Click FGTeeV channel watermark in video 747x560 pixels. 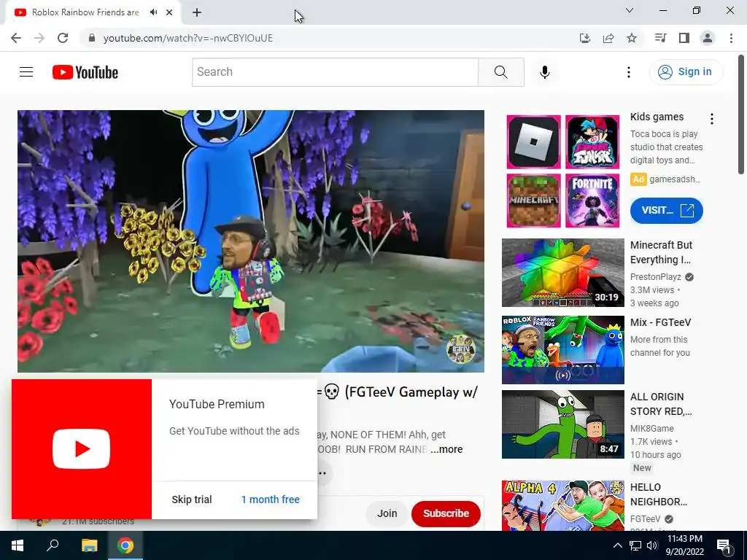461,349
